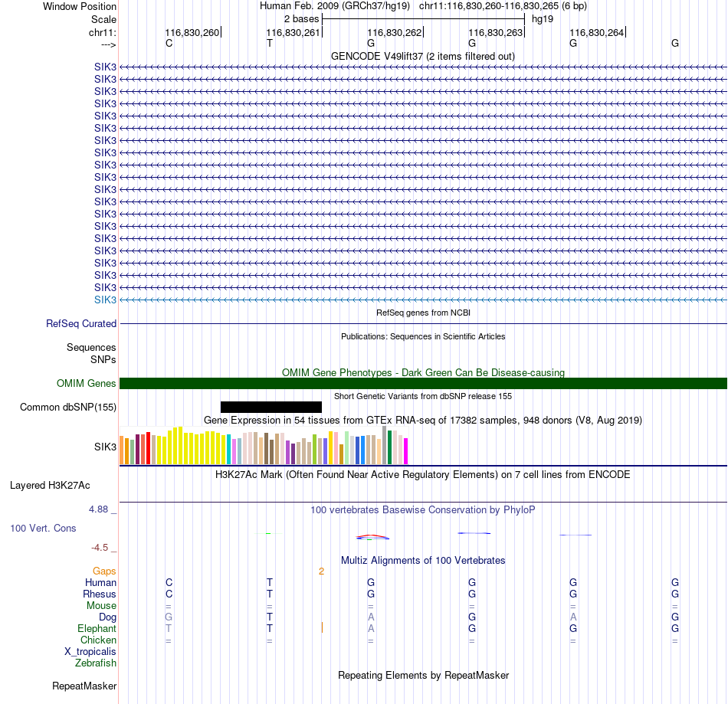Screen dimensions: 728x704
Task: Open Repeating Elements by RepeatMasker title
Action: tap(423, 675)
